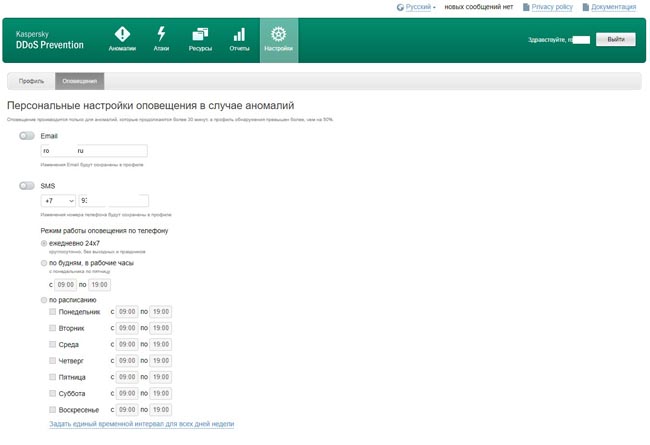This screenshot has width=650, height=445.
Task: Select the по расписанию radio option
Action: click(x=44, y=300)
